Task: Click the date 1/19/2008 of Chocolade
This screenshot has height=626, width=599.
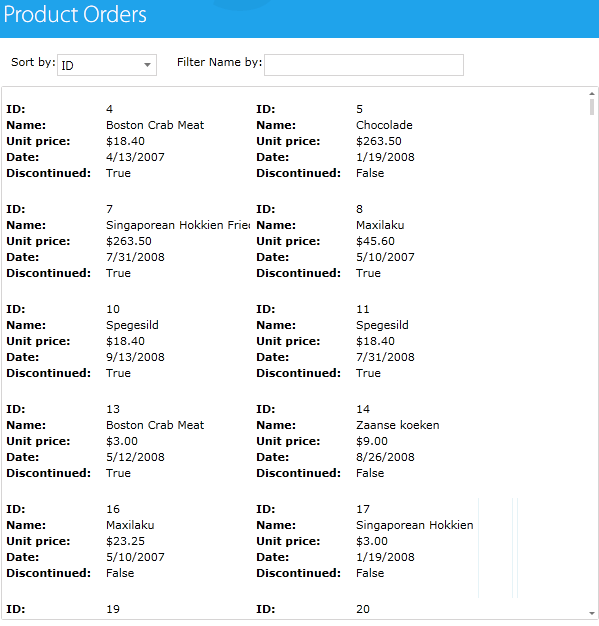Action: point(385,157)
